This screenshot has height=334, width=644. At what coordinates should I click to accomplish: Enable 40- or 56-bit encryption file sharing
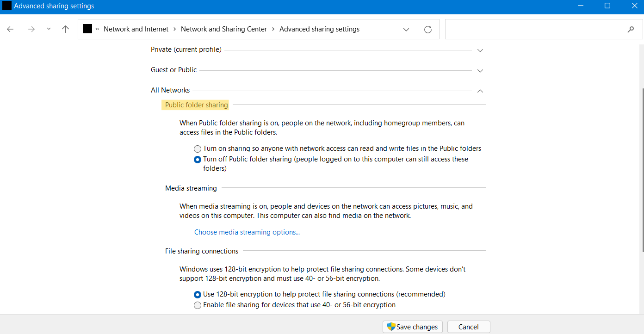(x=198, y=305)
